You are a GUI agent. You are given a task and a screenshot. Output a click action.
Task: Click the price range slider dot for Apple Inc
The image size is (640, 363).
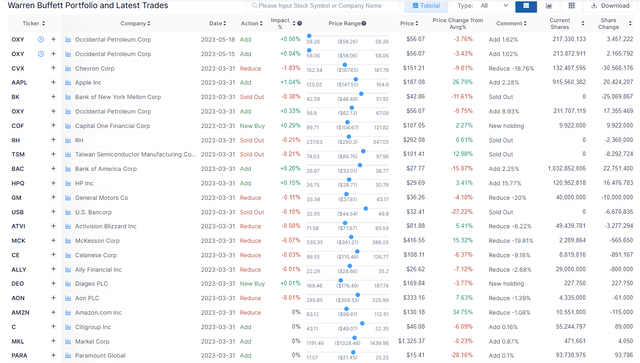356,80
